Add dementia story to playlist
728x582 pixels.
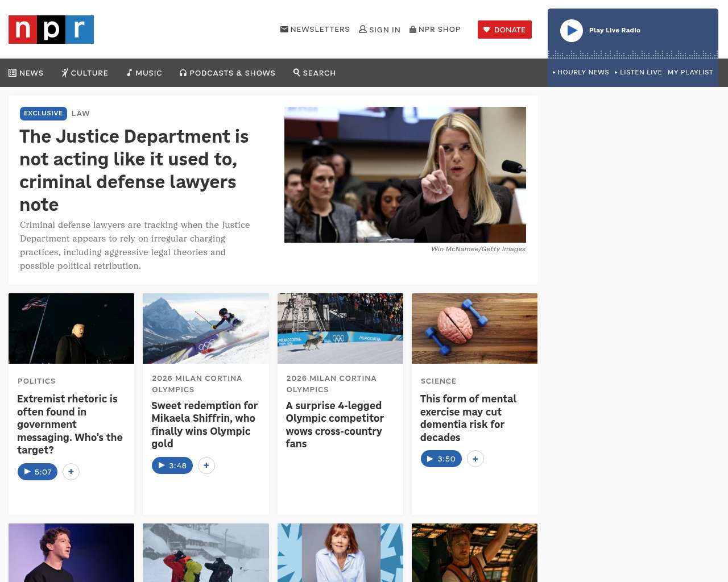click(475, 459)
